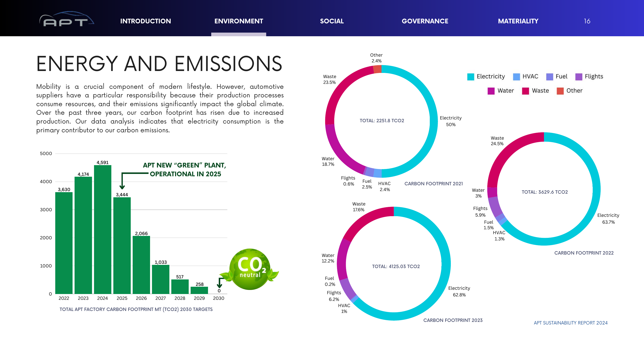The height and width of the screenshot is (362, 644).
Task: Click 'APT SUSTAINABILITY REPORT 2024' footer
Action: pyautogui.click(x=571, y=323)
